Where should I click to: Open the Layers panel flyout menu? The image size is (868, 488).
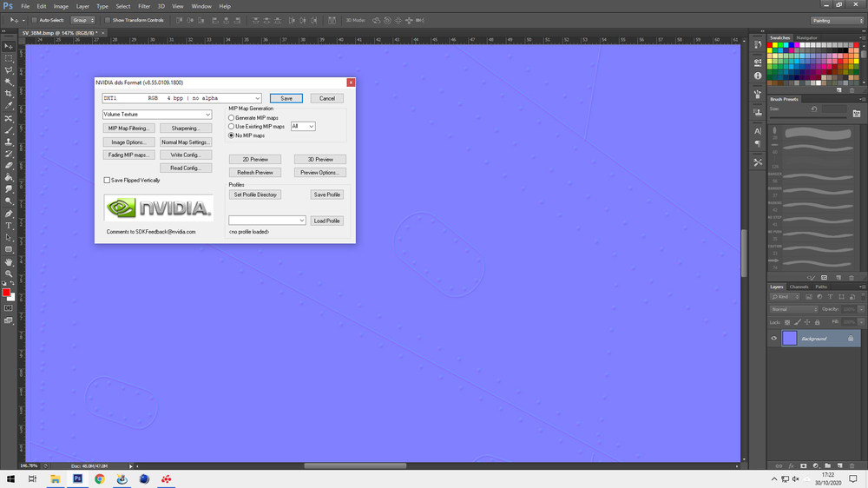tap(861, 287)
